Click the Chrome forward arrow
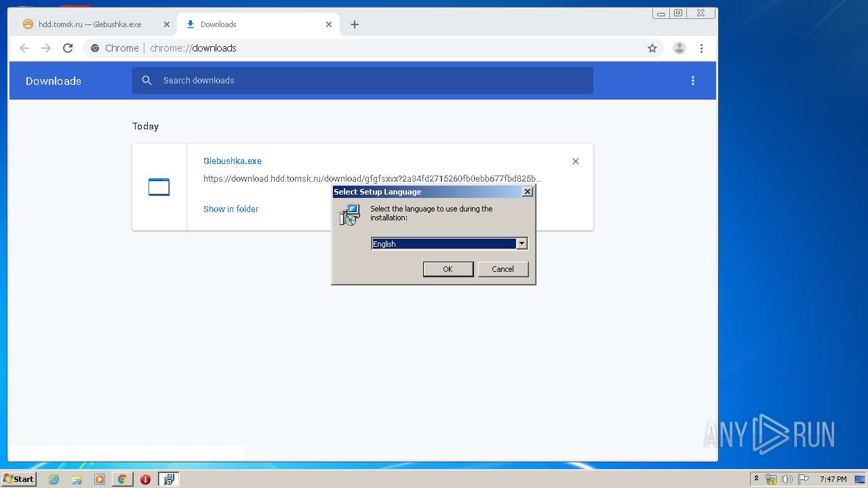The height and width of the screenshot is (488, 868). (46, 48)
